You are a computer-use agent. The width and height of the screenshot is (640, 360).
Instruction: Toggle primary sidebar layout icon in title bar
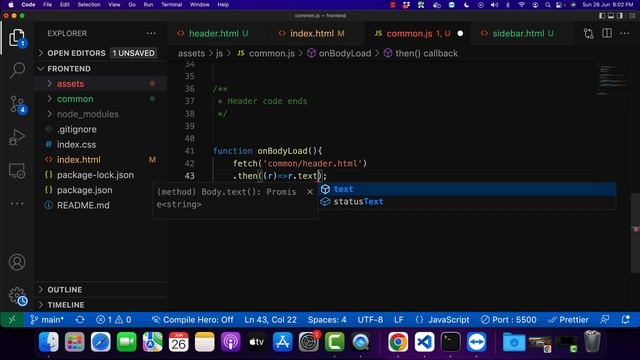click(602, 16)
